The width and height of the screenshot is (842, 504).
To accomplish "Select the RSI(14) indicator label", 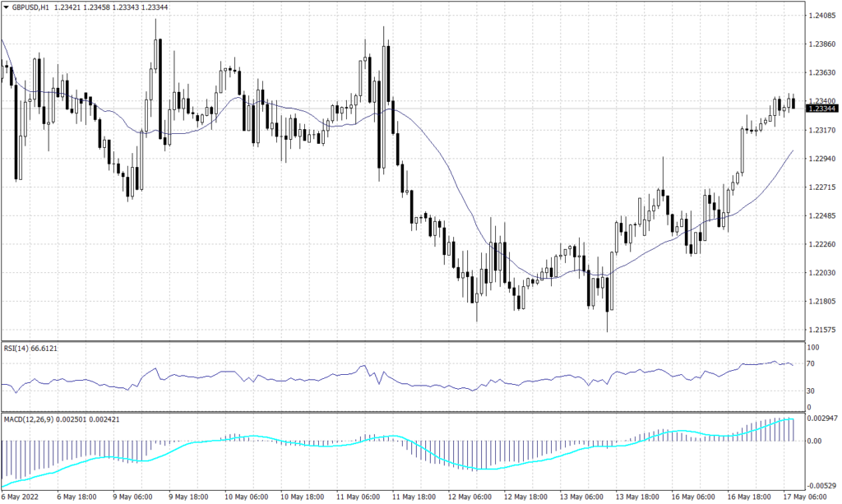I will click(16, 348).
